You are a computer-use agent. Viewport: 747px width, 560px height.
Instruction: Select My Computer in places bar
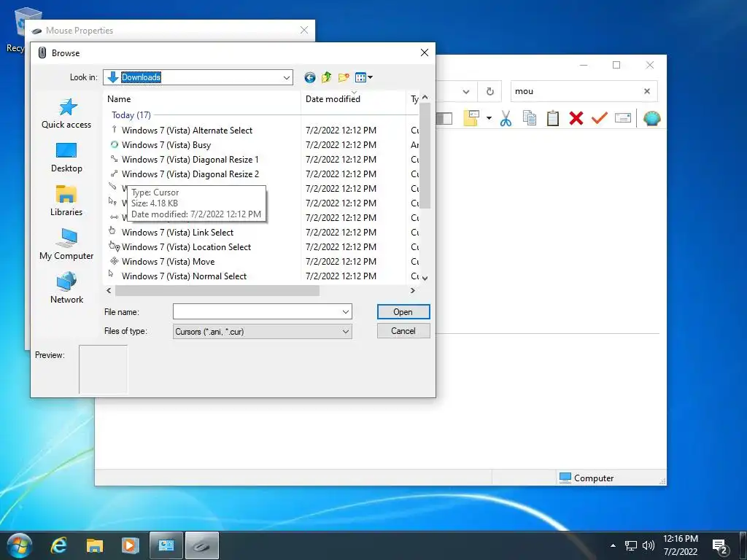coord(66,244)
